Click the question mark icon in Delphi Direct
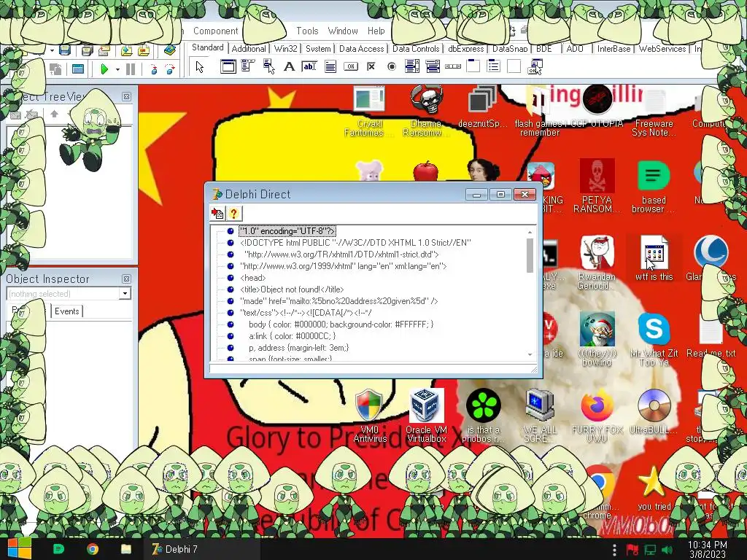This screenshot has width=747, height=560. (233, 214)
